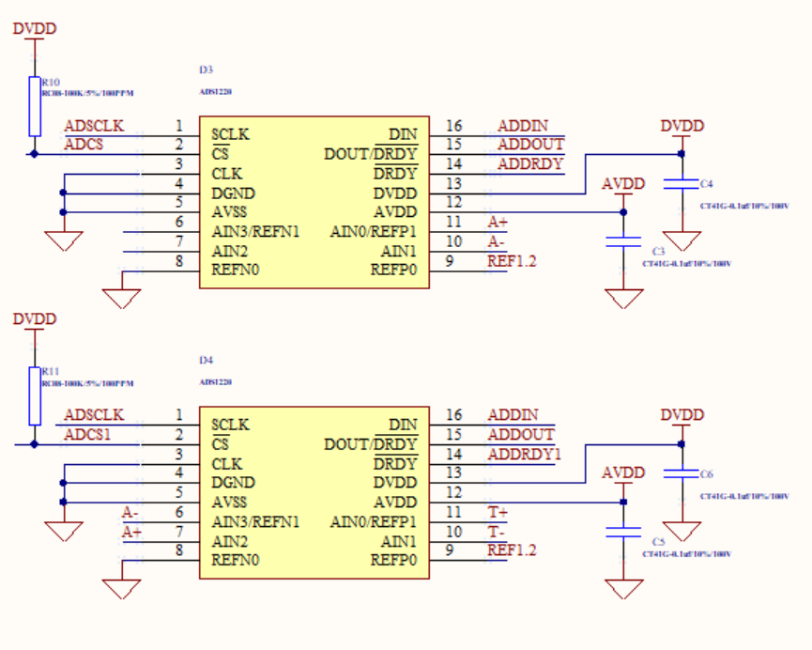Screen dimensions: 812x650
Task: Click DVDD power port above R11
Action: coord(35,319)
